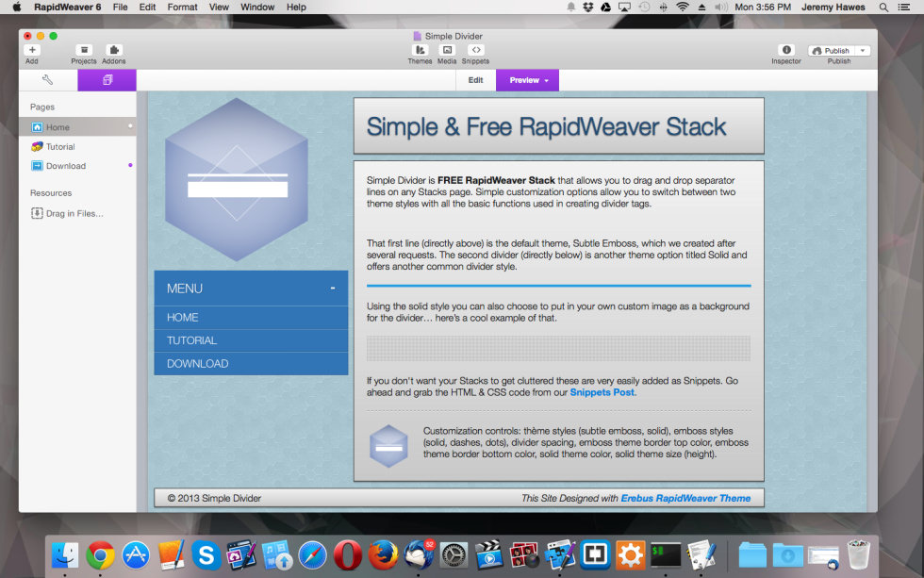Click the Time Machine menu bar icon
The width and height of the screenshot is (924, 578).
click(x=644, y=7)
